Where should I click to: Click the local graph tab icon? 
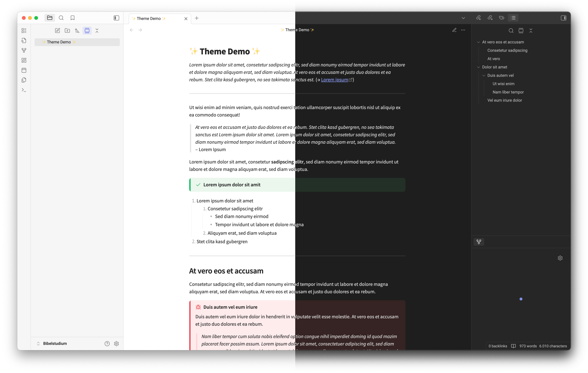[479, 242]
